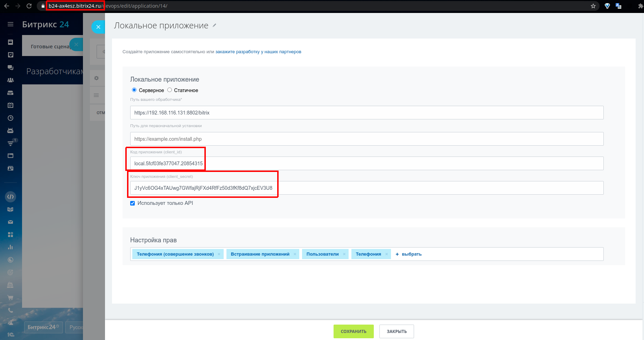Bookmark this page with the star
The image size is (644, 340).
[x=593, y=6]
